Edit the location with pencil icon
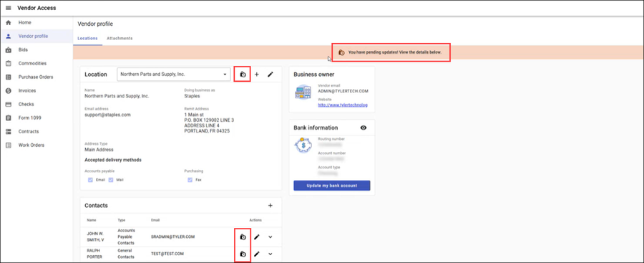Screen dimensions: 644x263 270,75
